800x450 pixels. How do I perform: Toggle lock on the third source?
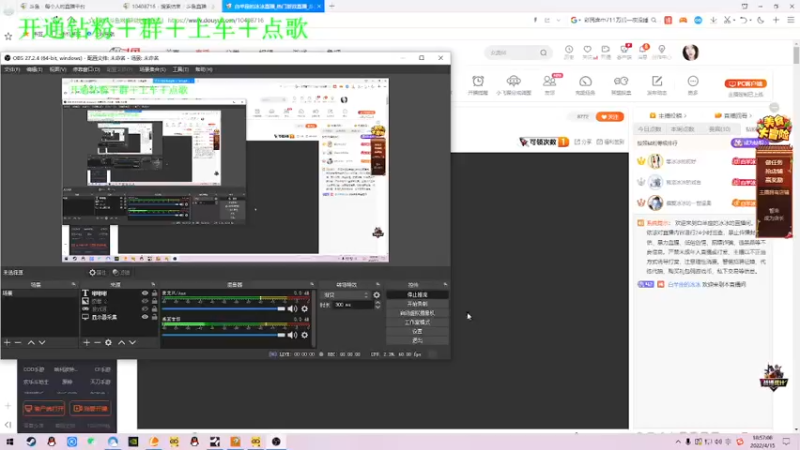point(155,309)
